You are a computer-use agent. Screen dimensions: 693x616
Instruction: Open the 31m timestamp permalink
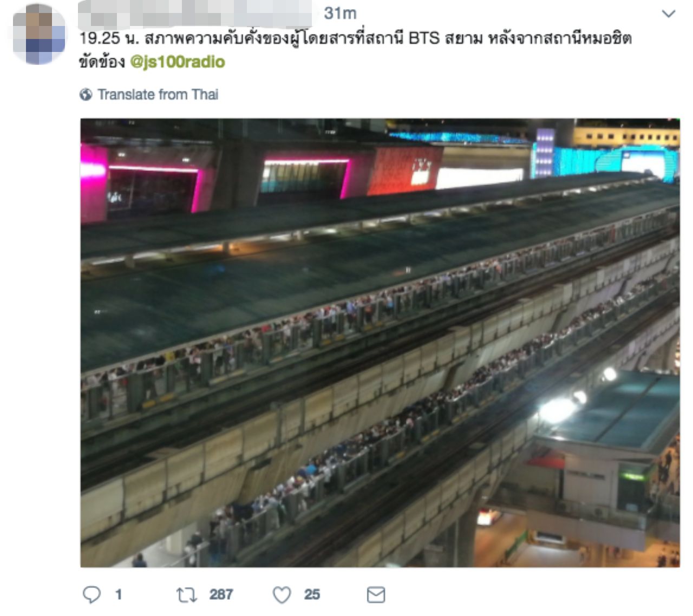pos(340,13)
